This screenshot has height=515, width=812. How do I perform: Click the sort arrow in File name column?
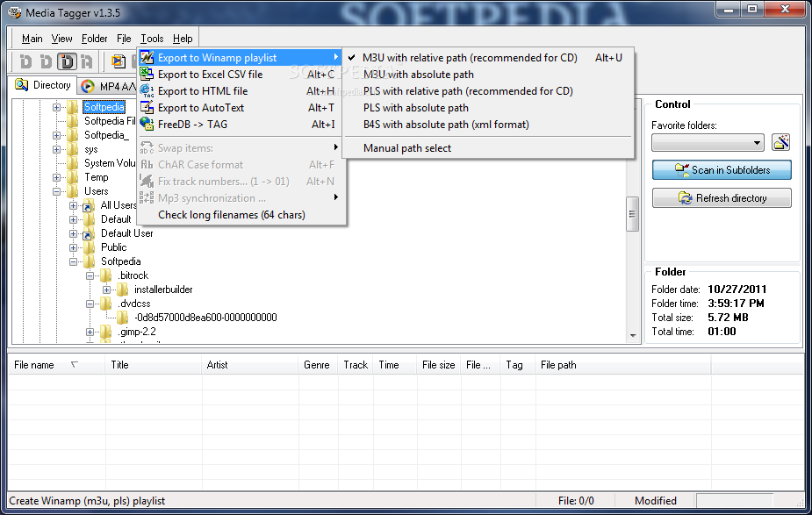[x=74, y=365]
